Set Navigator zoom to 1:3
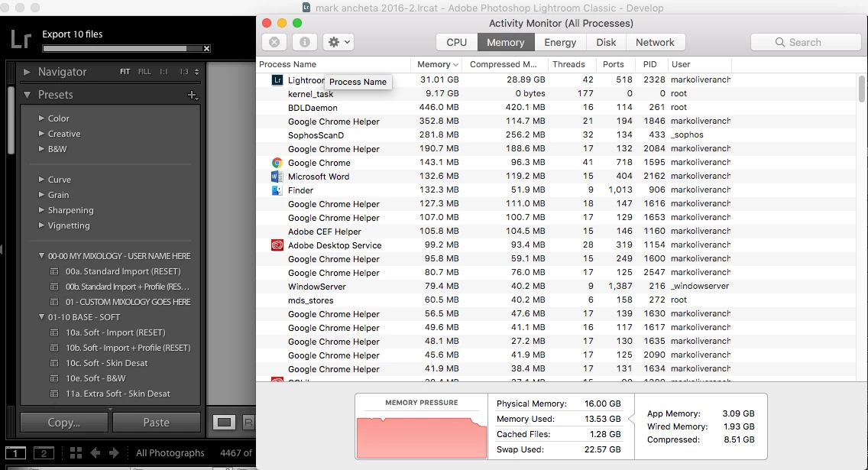 (x=184, y=72)
